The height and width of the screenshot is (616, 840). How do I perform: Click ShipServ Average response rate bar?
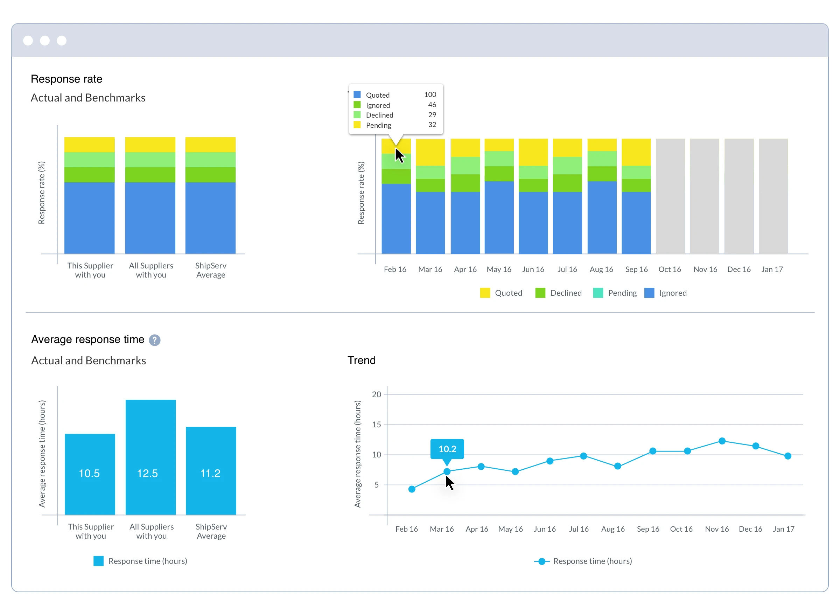click(x=211, y=195)
